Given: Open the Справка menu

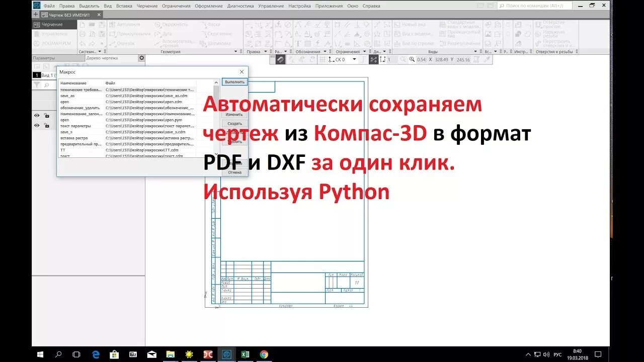Looking at the screenshot, I should [x=371, y=6].
